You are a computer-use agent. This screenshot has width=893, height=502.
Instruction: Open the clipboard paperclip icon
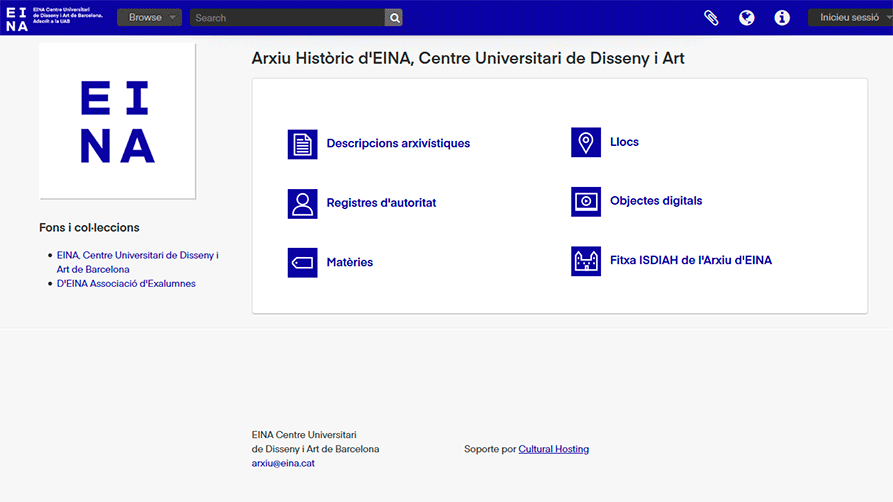tap(711, 18)
